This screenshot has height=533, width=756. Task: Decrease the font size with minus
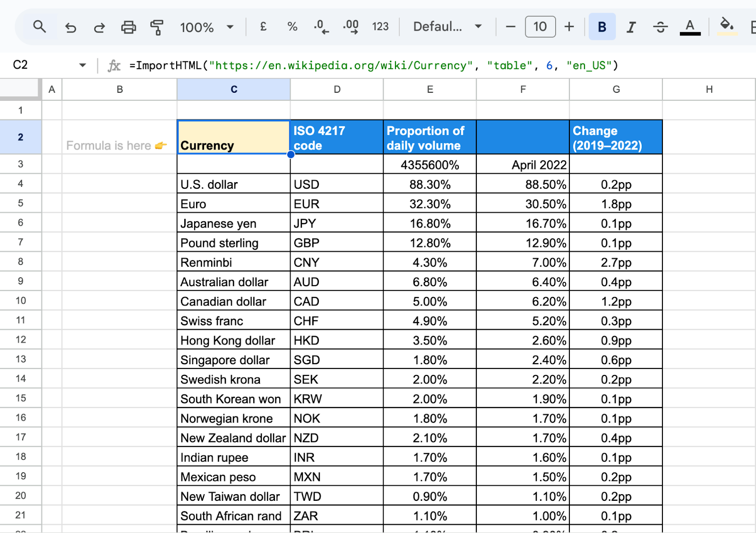pos(510,27)
